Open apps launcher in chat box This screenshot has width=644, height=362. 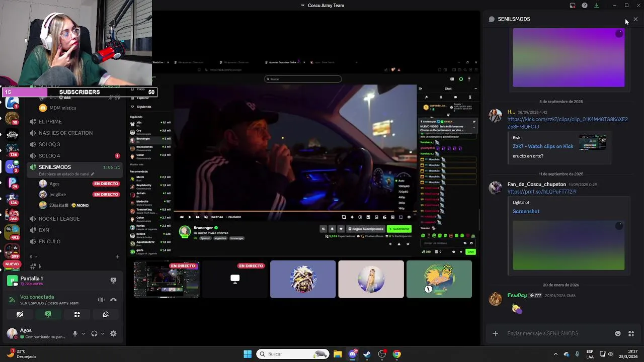[631, 333]
